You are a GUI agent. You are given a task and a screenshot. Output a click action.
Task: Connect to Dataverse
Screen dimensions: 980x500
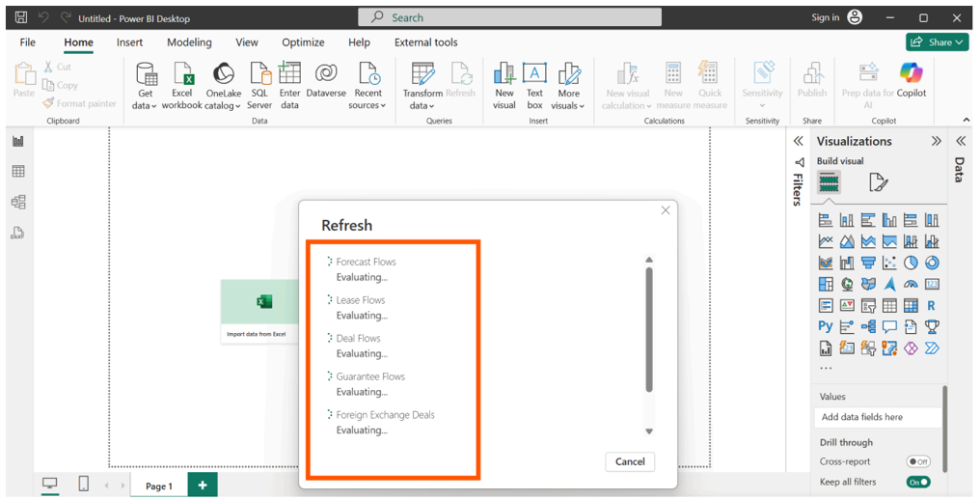point(326,80)
